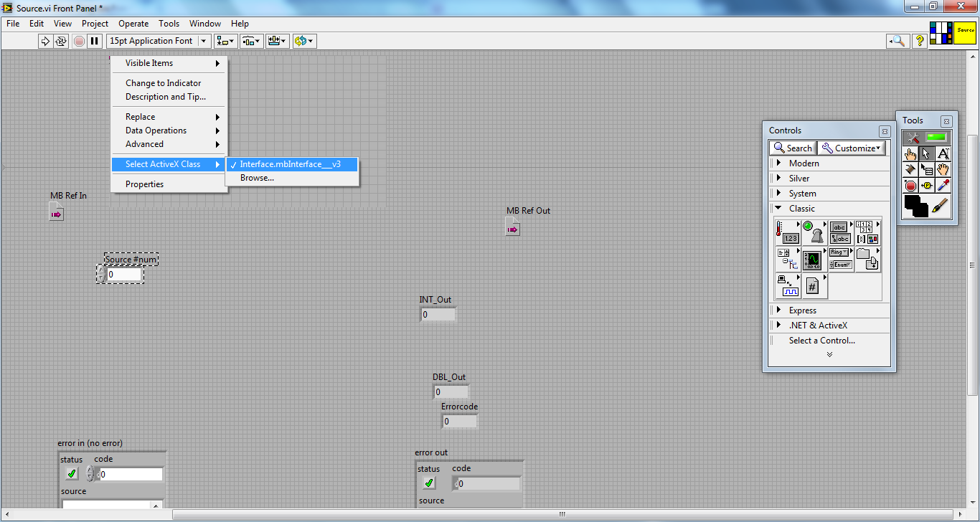Click the Search button in Controls palette
980x522 pixels.
pyautogui.click(x=793, y=148)
